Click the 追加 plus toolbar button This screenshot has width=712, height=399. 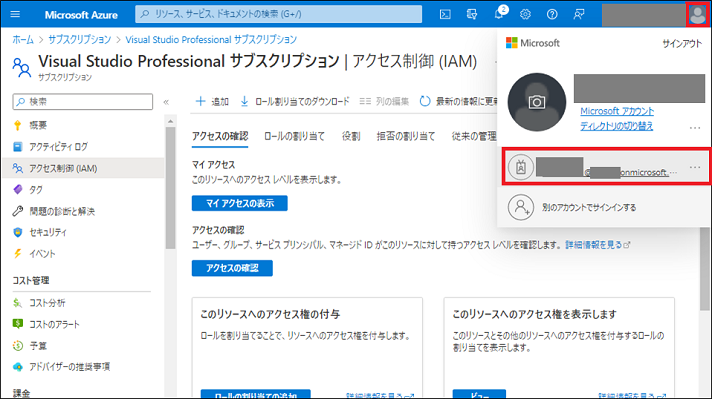[212, 101]
